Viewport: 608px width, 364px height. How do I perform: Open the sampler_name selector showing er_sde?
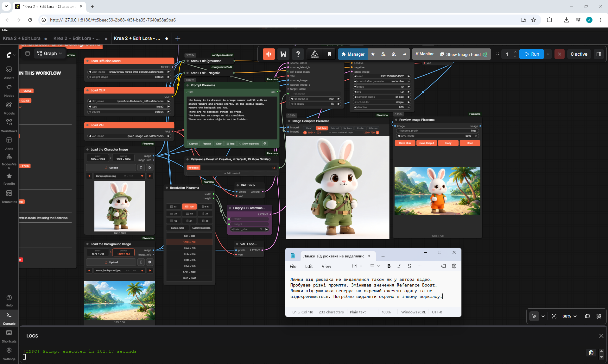point(382,97)
